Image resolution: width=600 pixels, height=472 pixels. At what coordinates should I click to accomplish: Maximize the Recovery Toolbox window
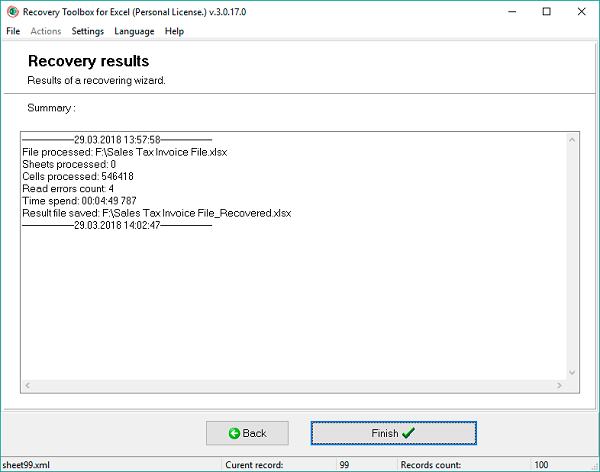coord(547,11)
